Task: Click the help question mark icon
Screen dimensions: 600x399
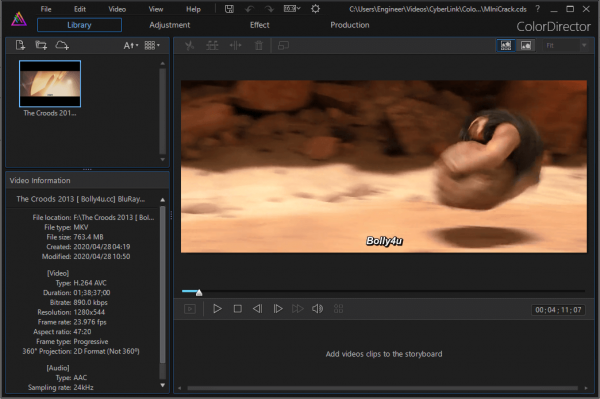Action: pos(538,9)
